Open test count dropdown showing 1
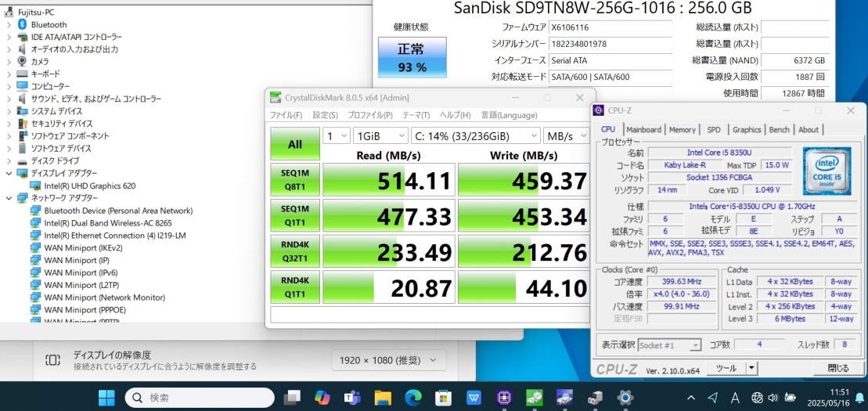868x411 pixels. (x=336, y=135)
